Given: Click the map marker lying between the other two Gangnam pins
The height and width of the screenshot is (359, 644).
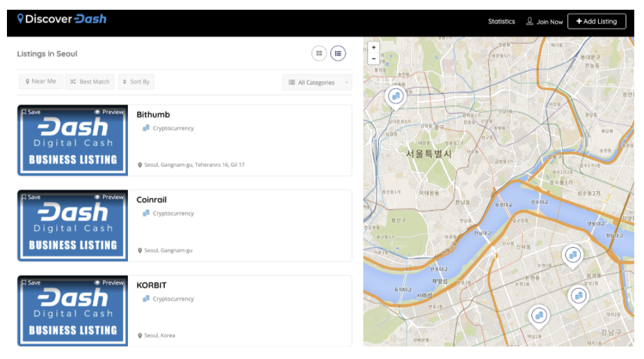Looking at the screenshot, I should pyautogui.click(x=579, y=297).
